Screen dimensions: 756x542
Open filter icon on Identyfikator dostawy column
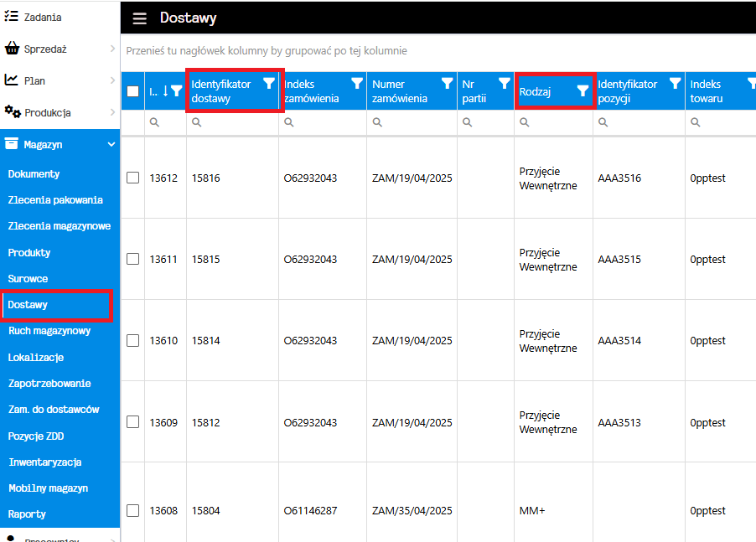coord(268,83)
